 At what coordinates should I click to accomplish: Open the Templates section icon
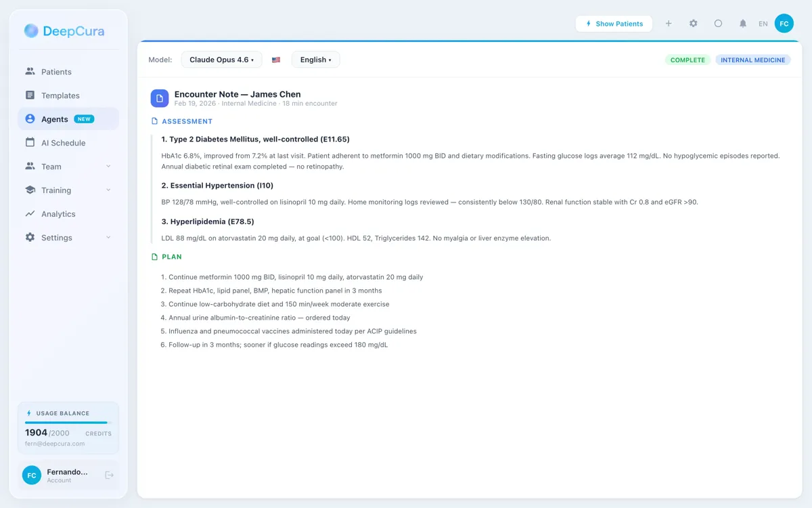pyautogui.click(x=30, y=95)
